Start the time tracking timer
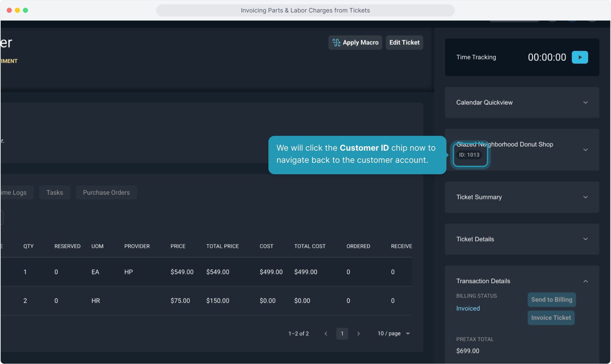Image resolution: width=611 pixels, height=364 pixels. [x=580, y=57]
